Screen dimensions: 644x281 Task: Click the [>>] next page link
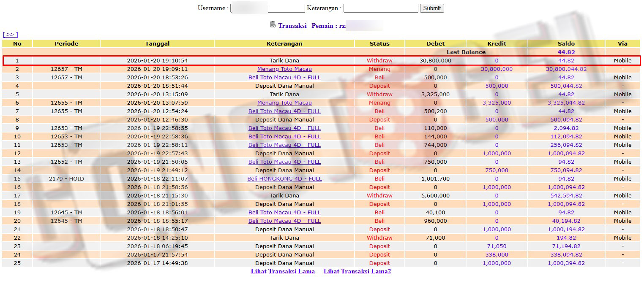point(10,35)
